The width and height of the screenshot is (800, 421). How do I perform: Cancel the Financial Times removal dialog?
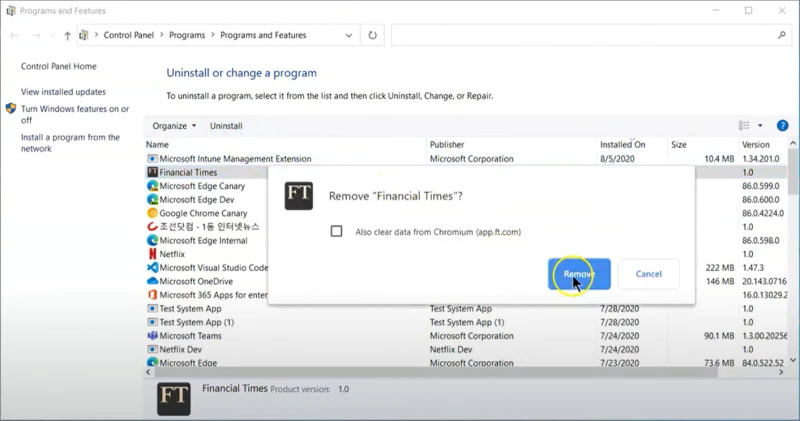pyautogui.click(x=648, y=274)
